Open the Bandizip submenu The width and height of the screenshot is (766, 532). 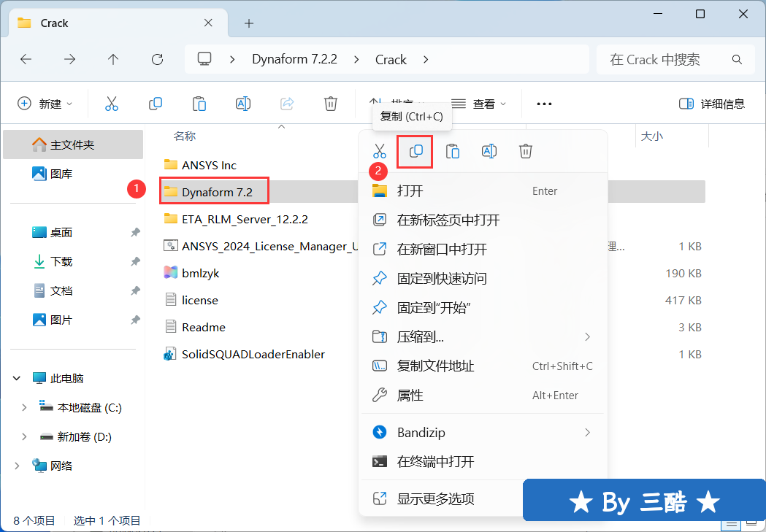tap(483, 433)
